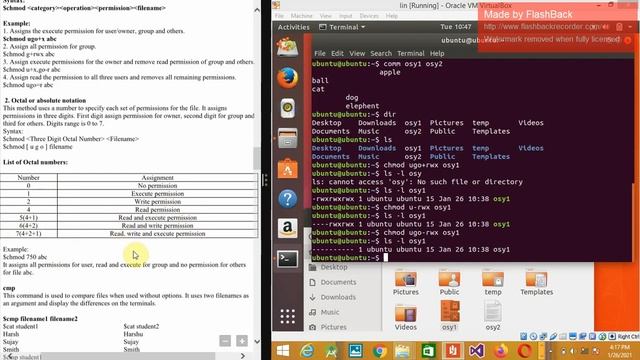
Task: Launch the Install Ubuntu dock icon
Action: pyautogui.click(x=287, y=47)
